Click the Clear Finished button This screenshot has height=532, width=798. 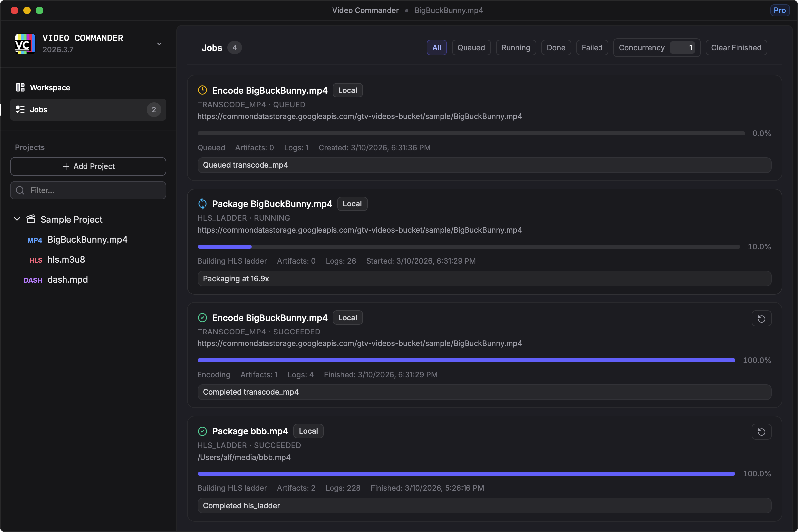(x=736, y=48)
